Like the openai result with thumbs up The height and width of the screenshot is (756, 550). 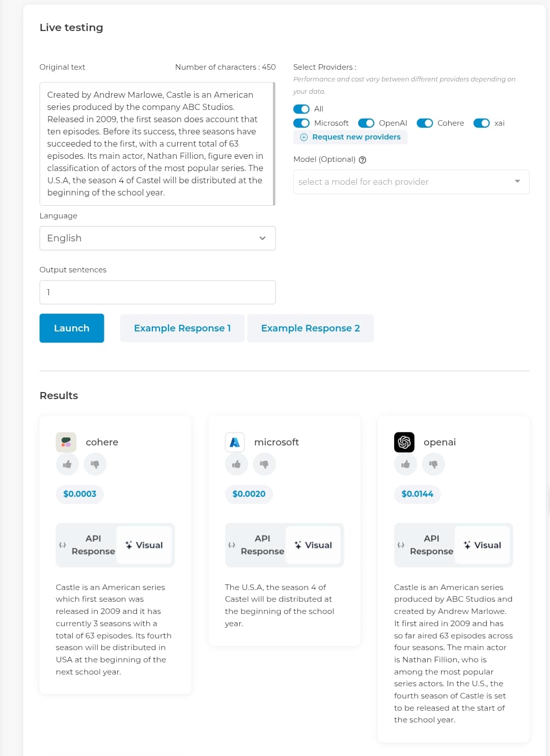pos(405,464)
